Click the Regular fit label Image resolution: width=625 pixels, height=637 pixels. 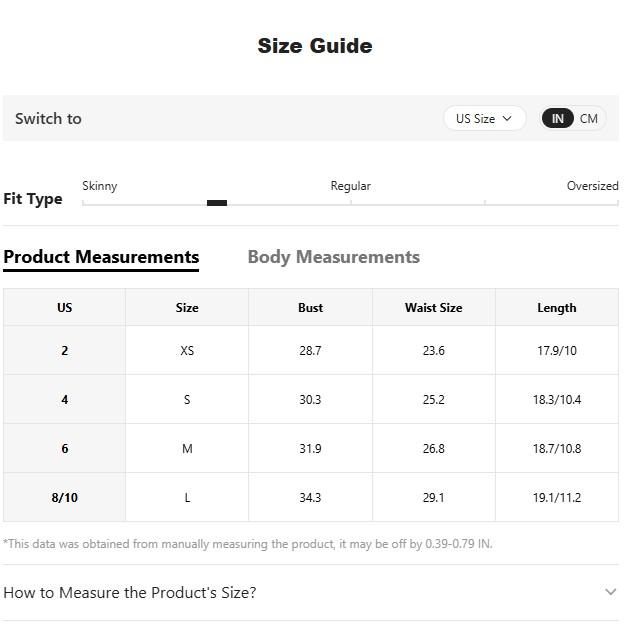350,186
